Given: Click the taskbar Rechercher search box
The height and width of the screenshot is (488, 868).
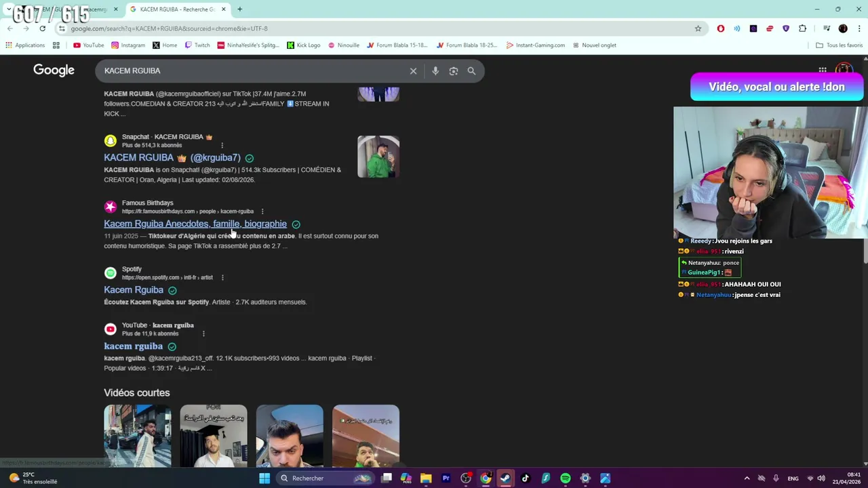Looking at the screenshot, I should pyautogui.click(x=326, y=478).
